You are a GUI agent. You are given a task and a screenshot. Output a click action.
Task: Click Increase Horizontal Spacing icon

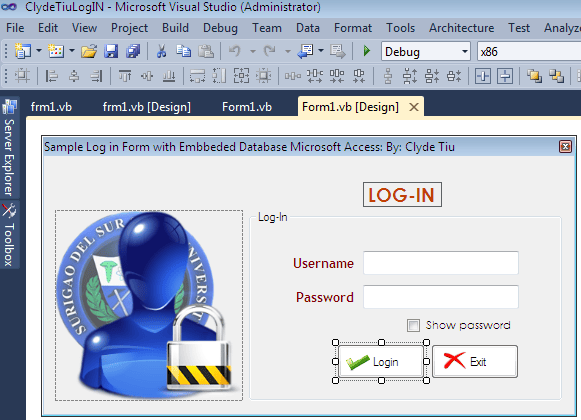point(315,76)
